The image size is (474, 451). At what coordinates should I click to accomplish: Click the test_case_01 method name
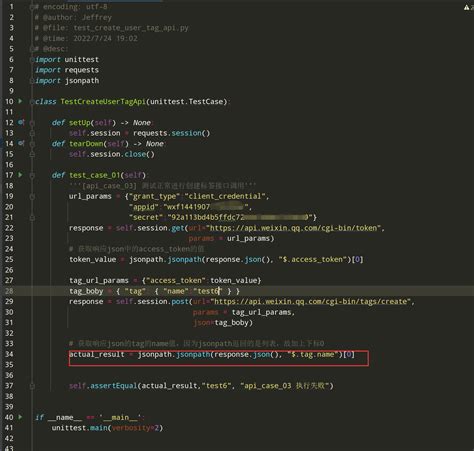coord(94,175)
